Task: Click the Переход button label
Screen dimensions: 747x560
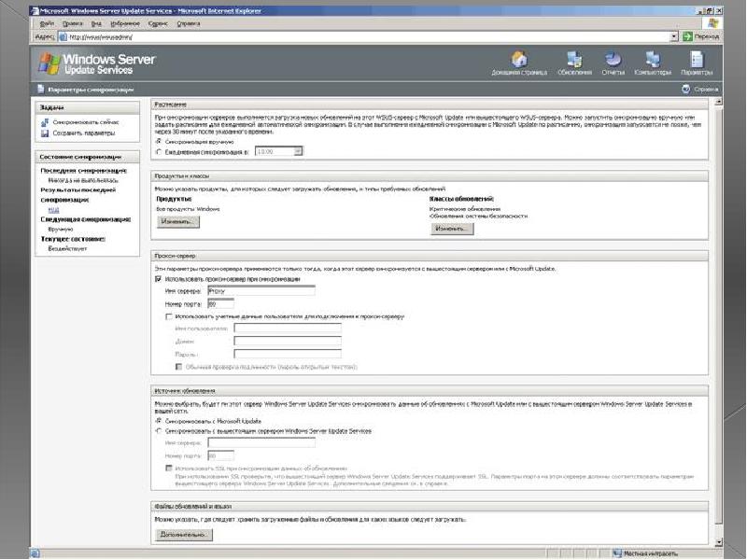Action: point(706,36)
